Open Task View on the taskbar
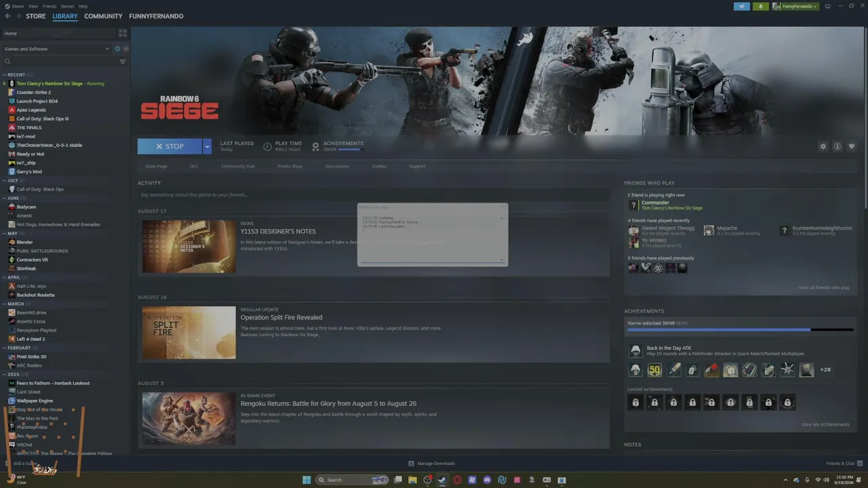Screen dimensions: 868x488 coord(398,480)
